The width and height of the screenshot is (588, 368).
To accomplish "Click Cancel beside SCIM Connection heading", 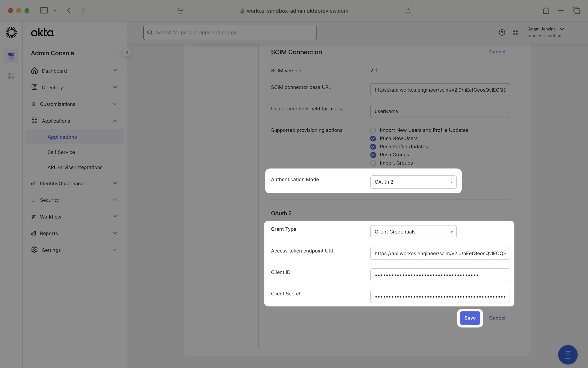I will [x=497, y=52].
